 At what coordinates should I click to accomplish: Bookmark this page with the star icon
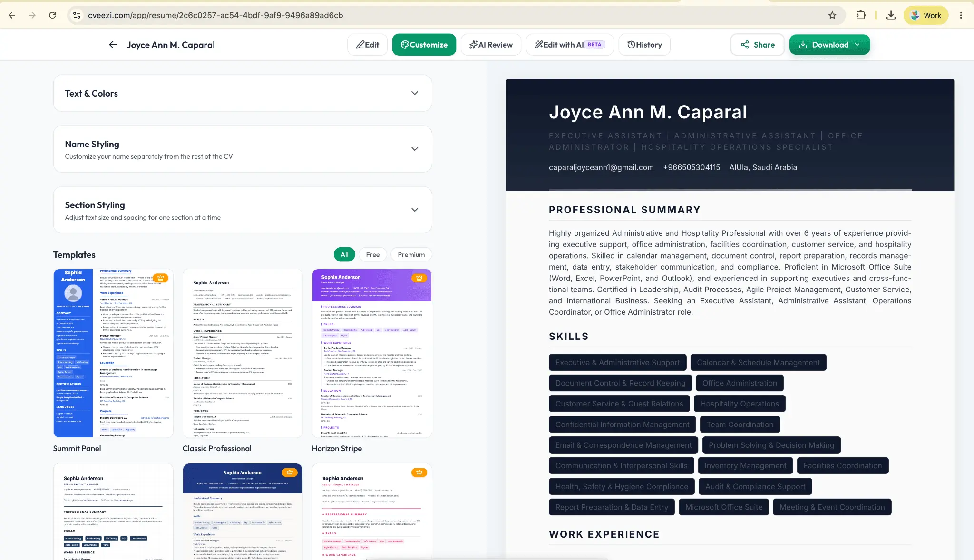(832, 15)
